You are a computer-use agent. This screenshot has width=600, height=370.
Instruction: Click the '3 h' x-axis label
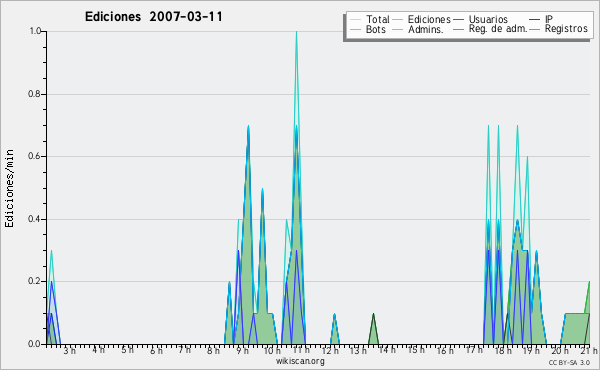70,350
